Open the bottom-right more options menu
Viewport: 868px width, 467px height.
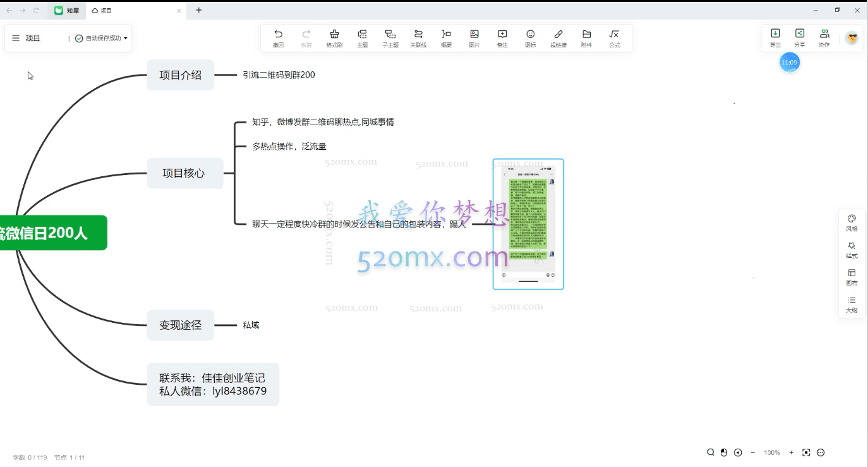click(x=821, y=452)
